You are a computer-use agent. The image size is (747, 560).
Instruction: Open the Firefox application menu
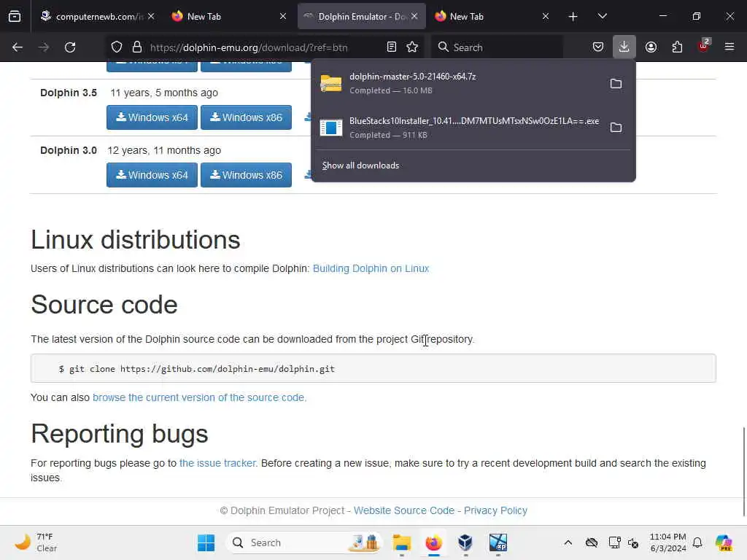click(x=729, y=47)
